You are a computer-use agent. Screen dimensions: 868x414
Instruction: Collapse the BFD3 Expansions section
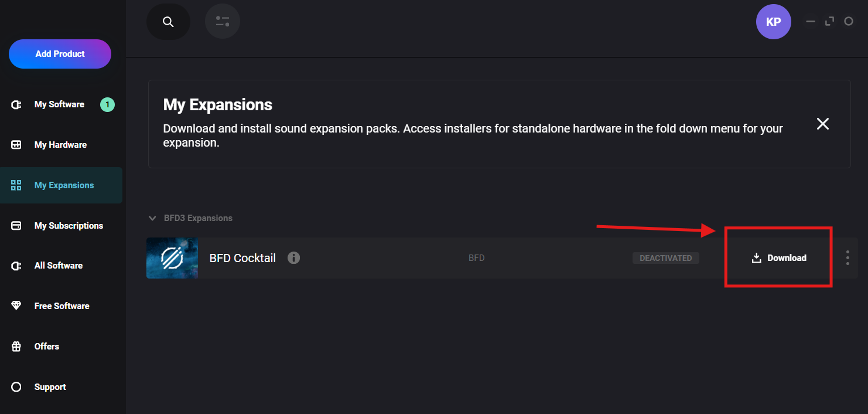152,218
